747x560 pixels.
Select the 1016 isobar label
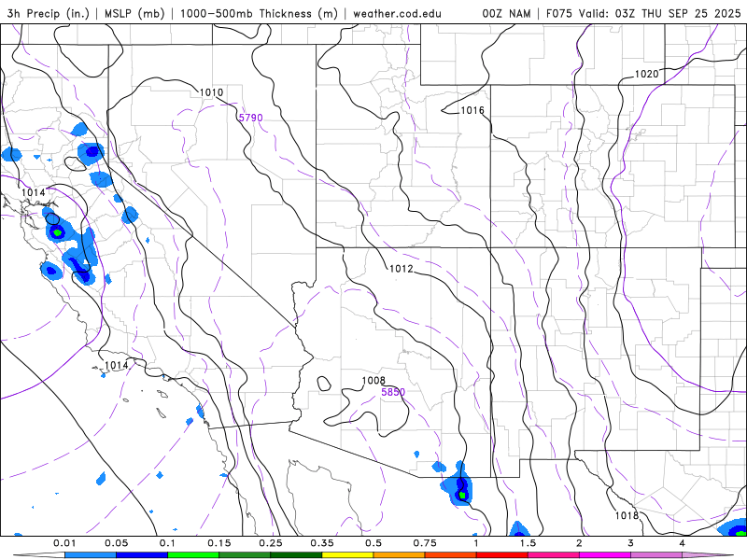click(472, 110)
